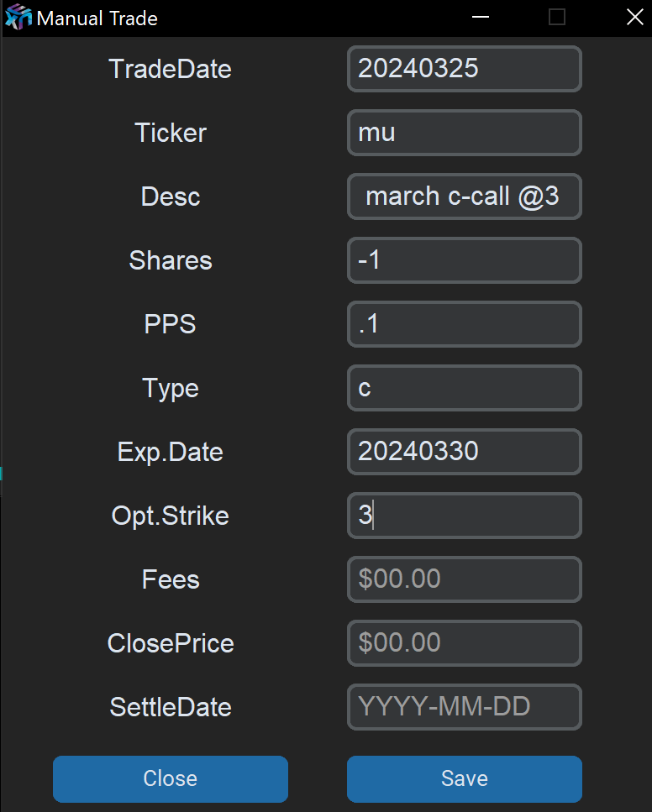Minimize the Manual Trade window
The image size is (652, 812).
pyautogui.click(x=481, y=18)
